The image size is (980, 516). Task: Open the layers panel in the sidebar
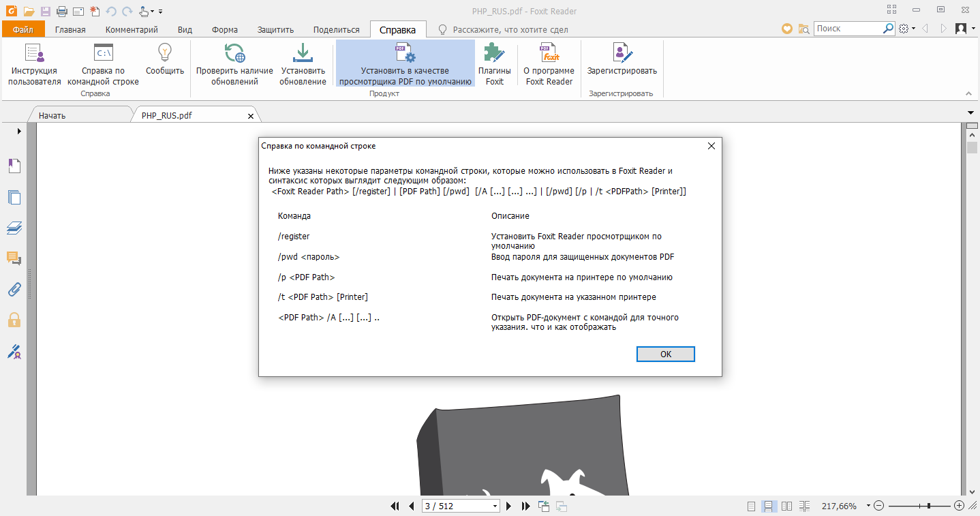[14, 228]
